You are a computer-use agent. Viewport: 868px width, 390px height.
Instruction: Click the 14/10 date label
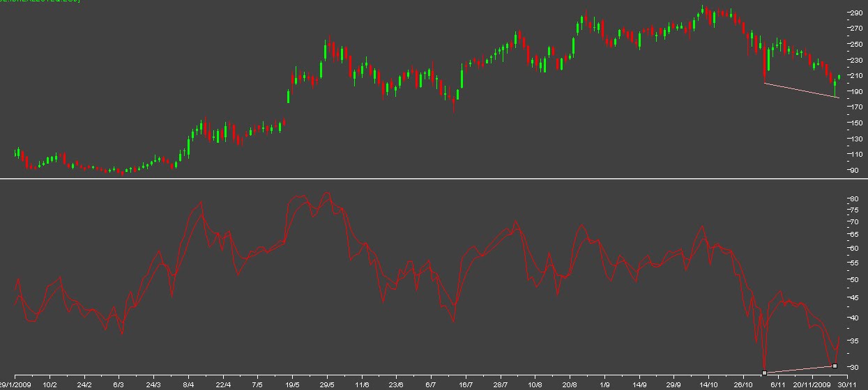[709, 384]
